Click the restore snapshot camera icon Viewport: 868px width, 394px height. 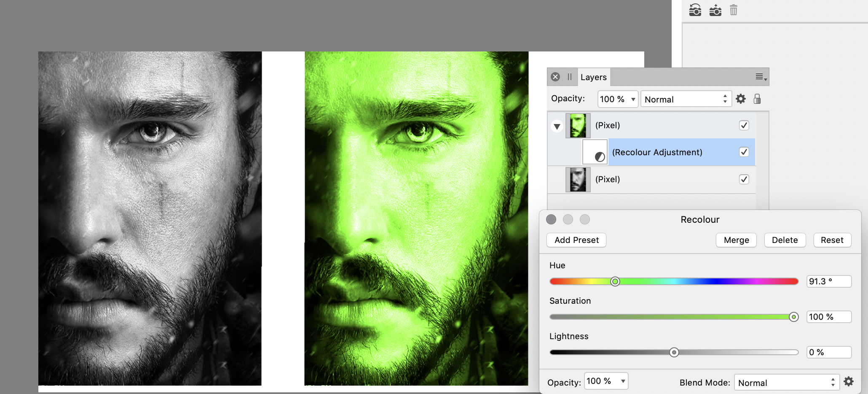695,10
